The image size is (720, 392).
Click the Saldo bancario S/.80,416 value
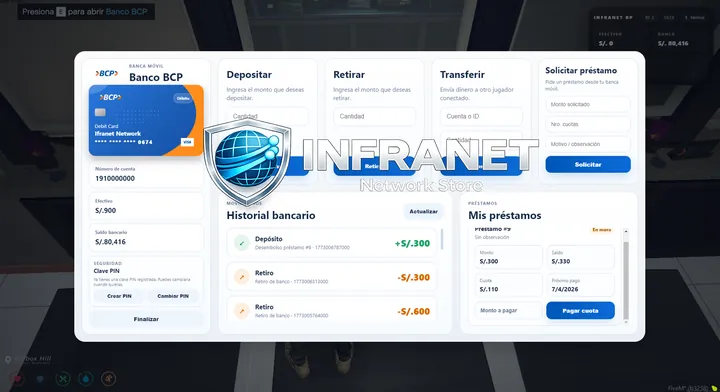coord(110,242)
